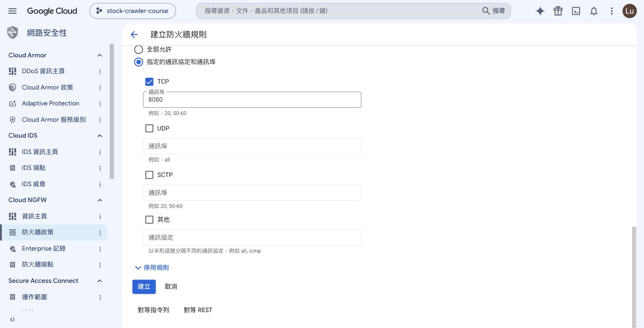Image resolution: width=644 pixels, height=328 pixels.
Task: Enable the UDP checkbox
Action: [x=149, y=128]
